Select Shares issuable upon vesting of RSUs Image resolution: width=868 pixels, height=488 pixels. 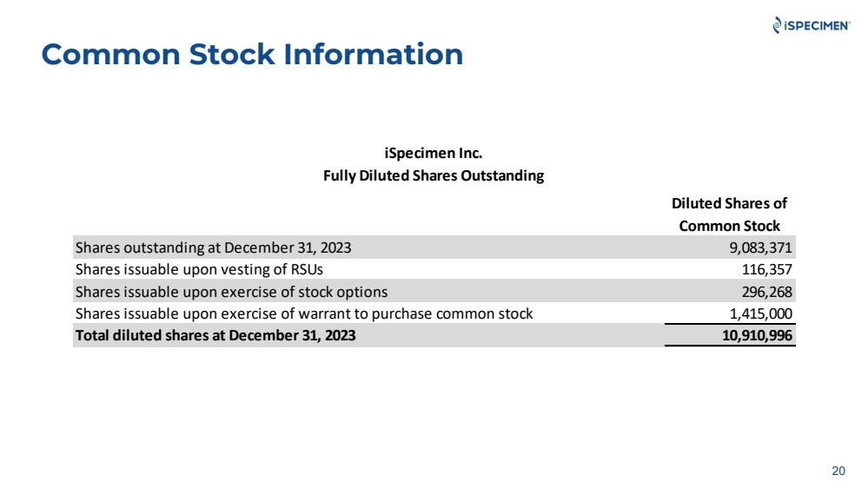pos(199,269)
